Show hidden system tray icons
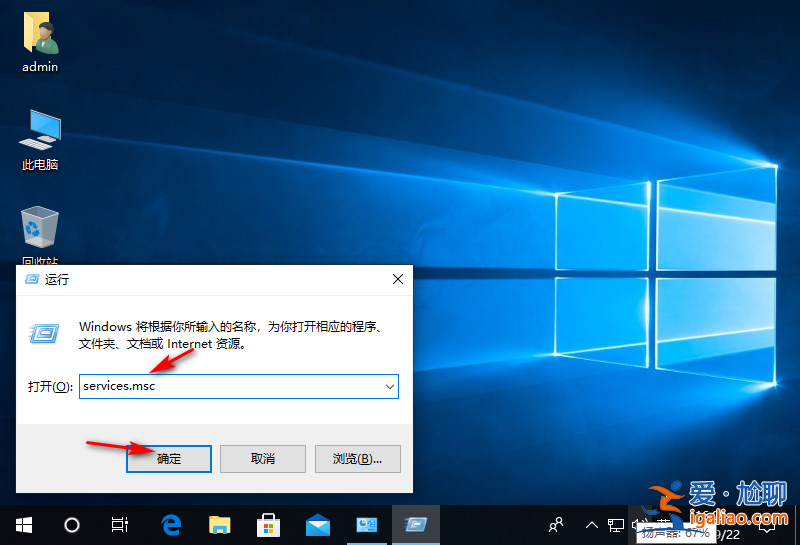 [x=591, y=525]
